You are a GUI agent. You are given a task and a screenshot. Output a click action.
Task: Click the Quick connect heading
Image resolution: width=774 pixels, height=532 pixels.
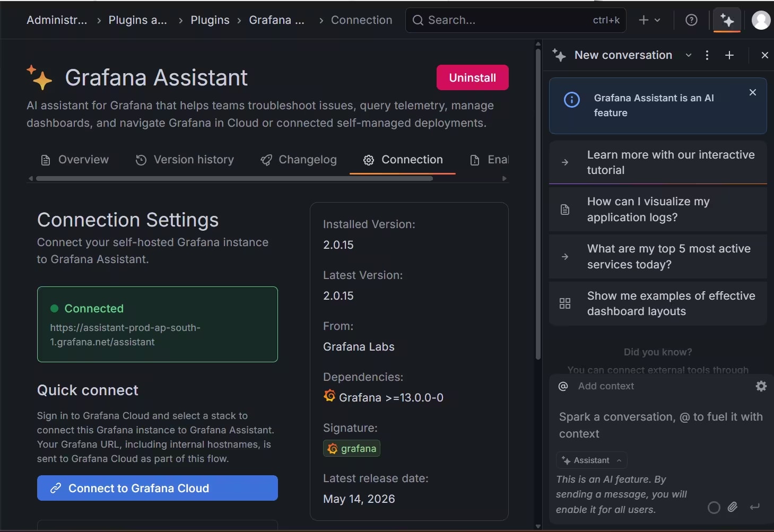(88, 390)
